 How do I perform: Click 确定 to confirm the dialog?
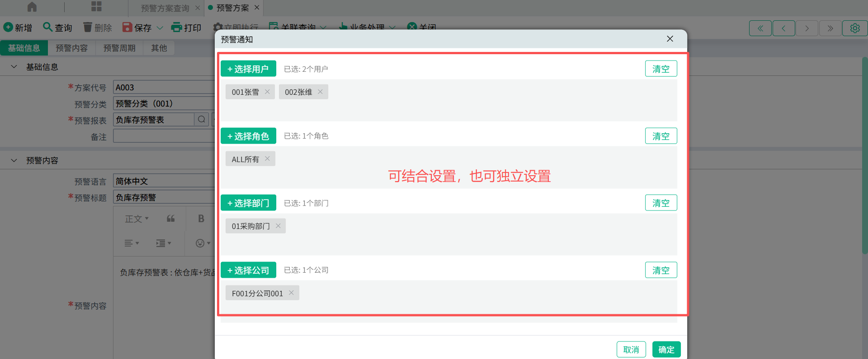click(x=666, y=349)
